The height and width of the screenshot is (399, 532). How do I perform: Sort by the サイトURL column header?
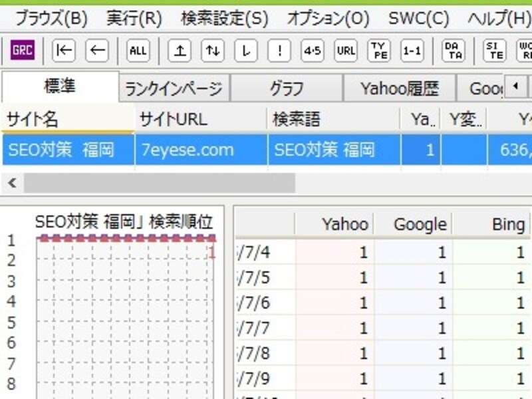point(201,119)
